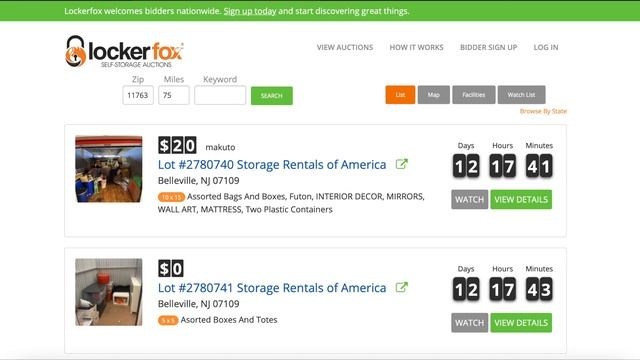Click the $0 current bid price
This screenshot has height=360, width=640.
click(x=171, y=269)
